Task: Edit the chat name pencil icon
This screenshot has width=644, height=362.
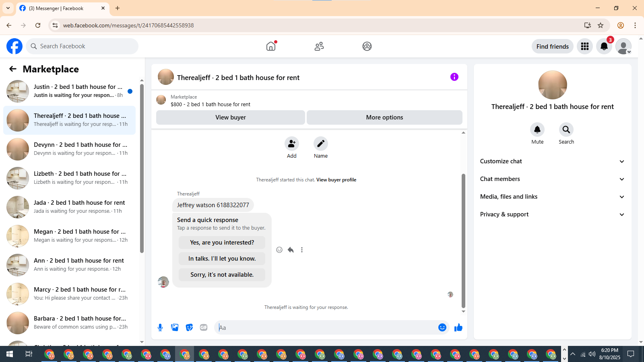Action: (321, 144)
